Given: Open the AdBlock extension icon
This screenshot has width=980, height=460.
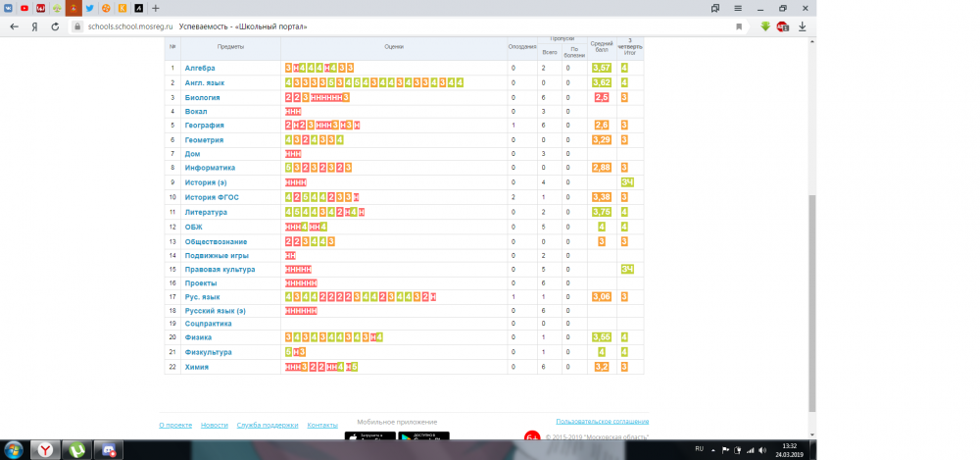Looking at the screenshot, I should pyautogui.click(x=782, y=26).
